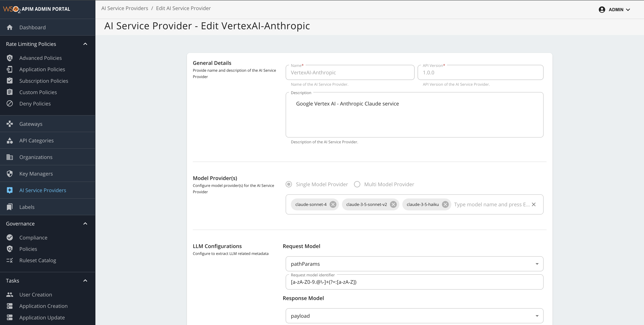
Task: Open the Gateways menu item
Action: point(48,124)
